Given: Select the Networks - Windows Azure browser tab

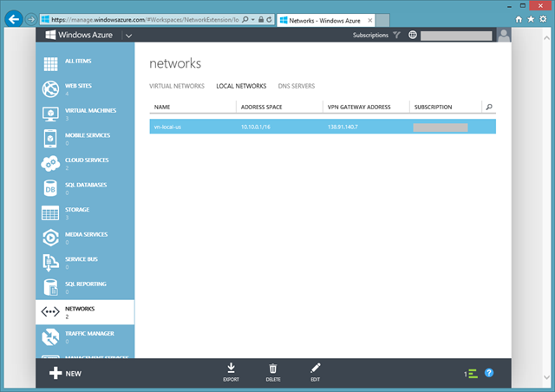Looking at the screenshot, I should tap(326, 21).
